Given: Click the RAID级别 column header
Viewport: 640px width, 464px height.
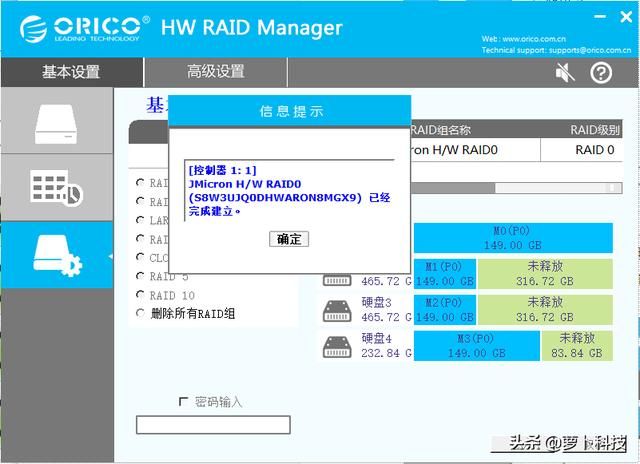Looking at the screenshot, I should (x=595, y=130).
